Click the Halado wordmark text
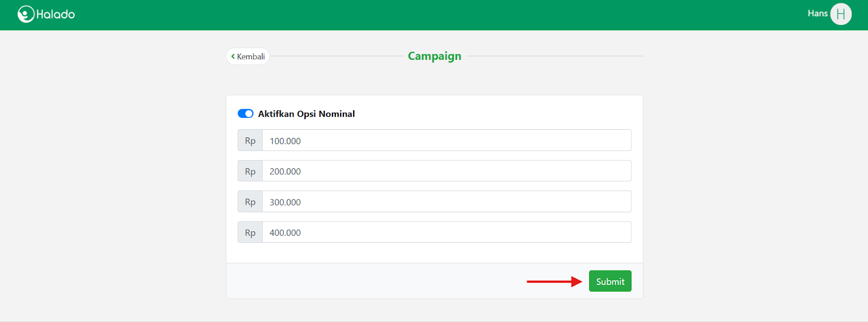This screenshot has height=322, width=868. pos(55,15)
